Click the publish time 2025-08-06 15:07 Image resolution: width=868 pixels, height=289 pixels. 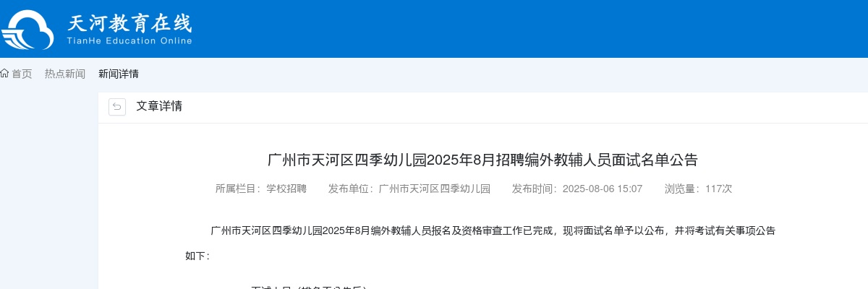point(603,189)
